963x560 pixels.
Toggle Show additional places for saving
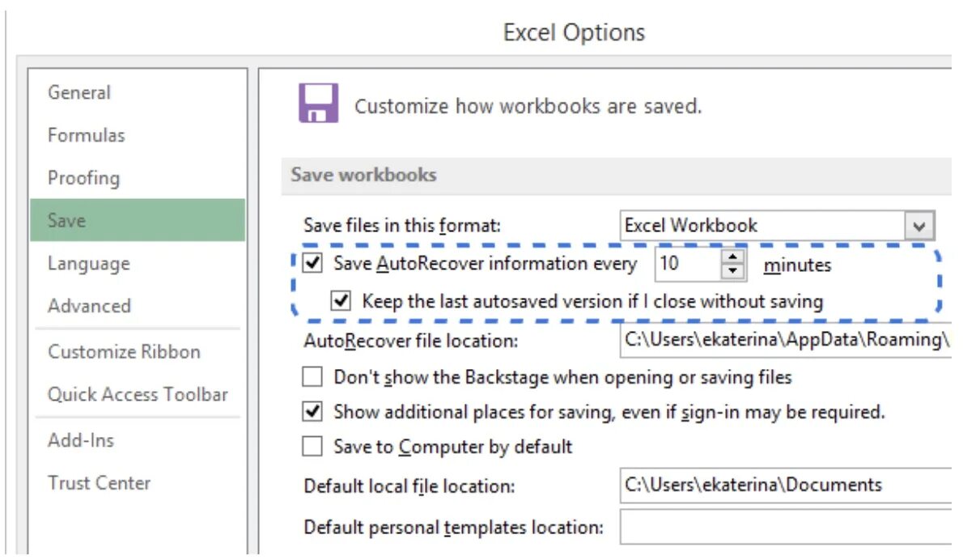tap(312, 412)
